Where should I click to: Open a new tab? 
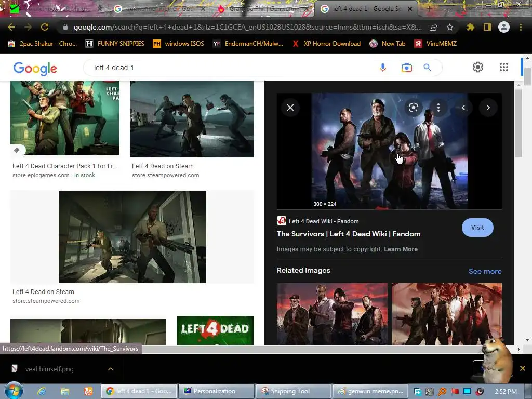pos(430,9)
